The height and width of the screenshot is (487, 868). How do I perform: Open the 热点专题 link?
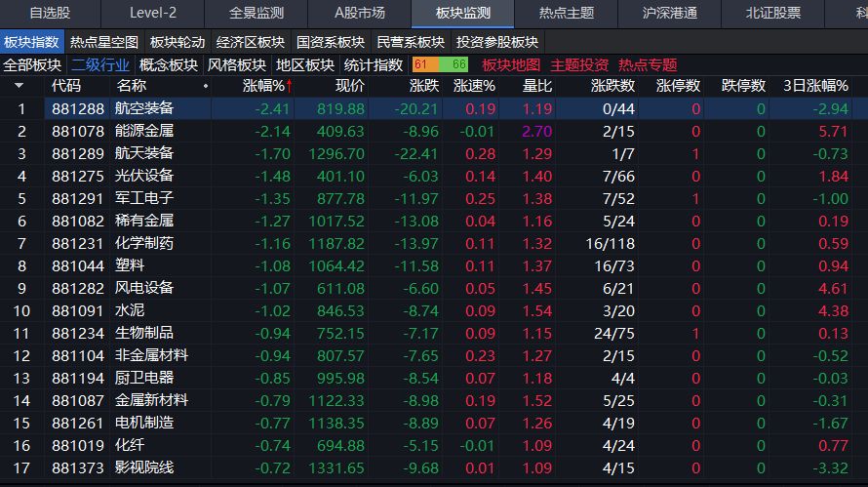tap(648, 64)
